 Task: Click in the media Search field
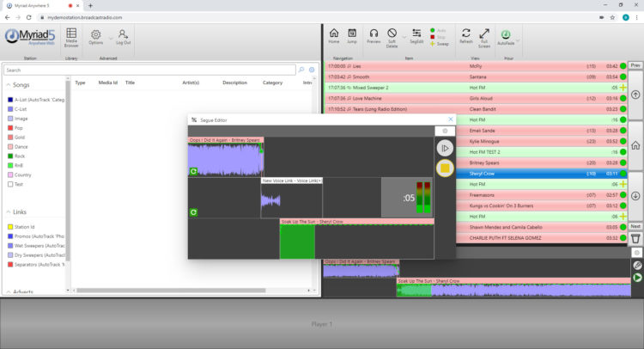click(149, 70)
